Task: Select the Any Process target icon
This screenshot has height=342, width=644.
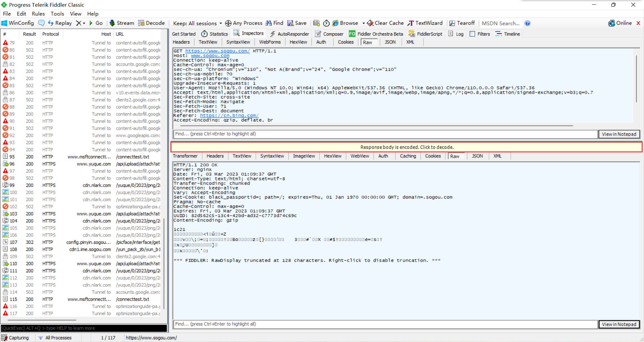Action: click(228, 23)
